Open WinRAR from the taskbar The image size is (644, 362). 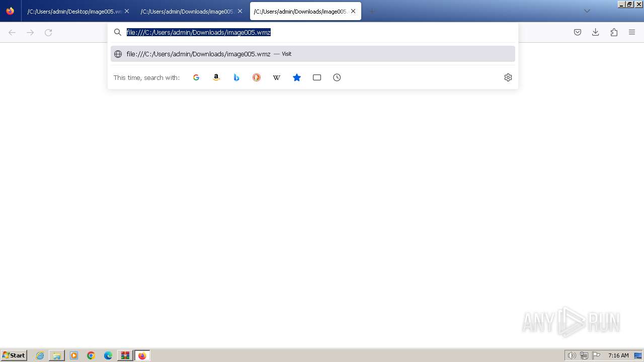[125, 355]
